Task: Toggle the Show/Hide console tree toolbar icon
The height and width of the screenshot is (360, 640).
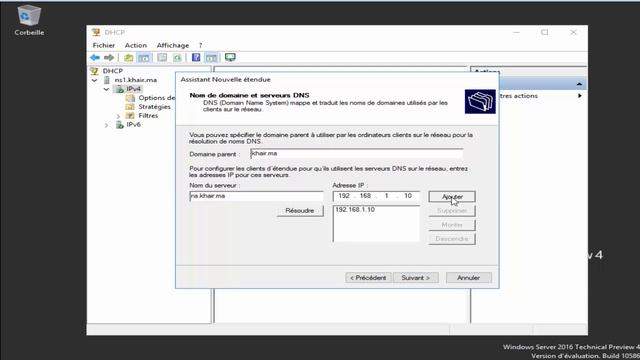Action: (144, 58)
